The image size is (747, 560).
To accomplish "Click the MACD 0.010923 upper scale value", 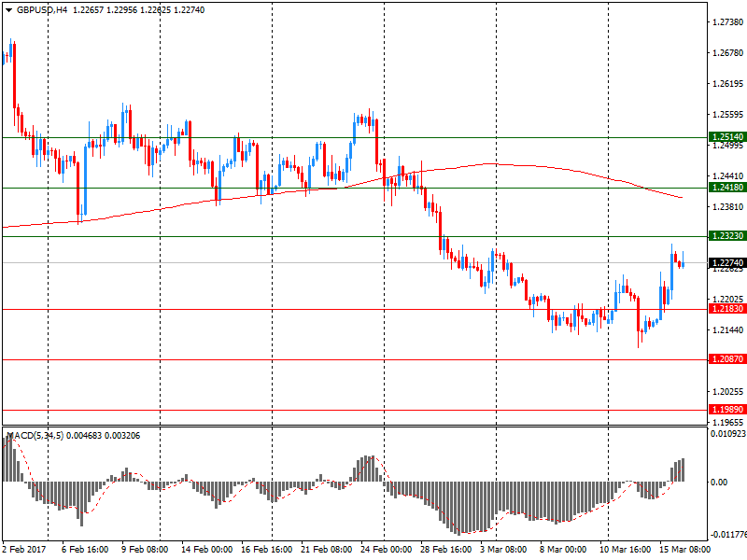I will 727,434.
